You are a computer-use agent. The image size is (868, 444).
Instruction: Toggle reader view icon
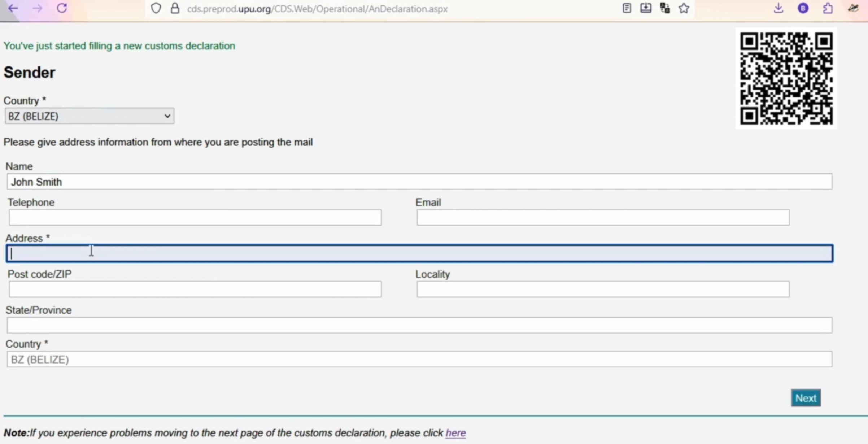click(627, 8)
